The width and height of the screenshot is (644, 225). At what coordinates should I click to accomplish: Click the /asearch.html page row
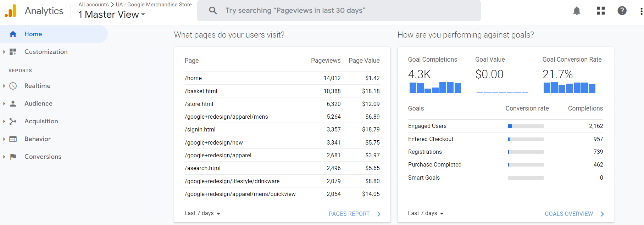(282, 168)
